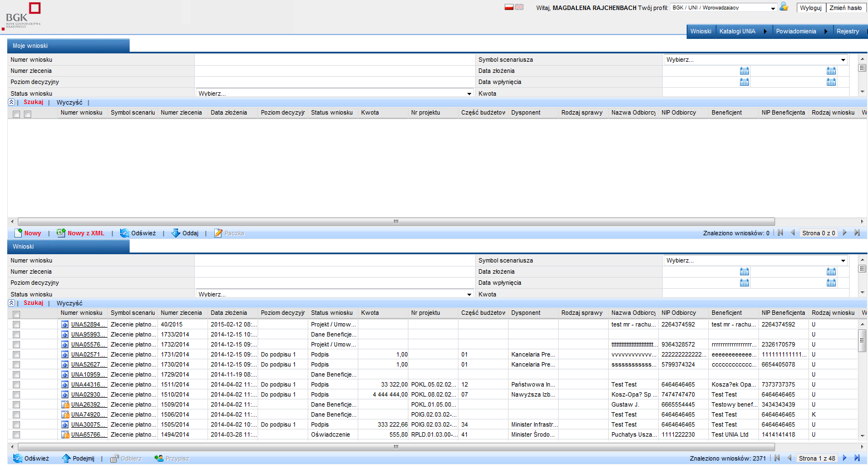Click Oddaj toolbar item
Viewport: 868px width, 465px height.
click(x=185, y=233)
